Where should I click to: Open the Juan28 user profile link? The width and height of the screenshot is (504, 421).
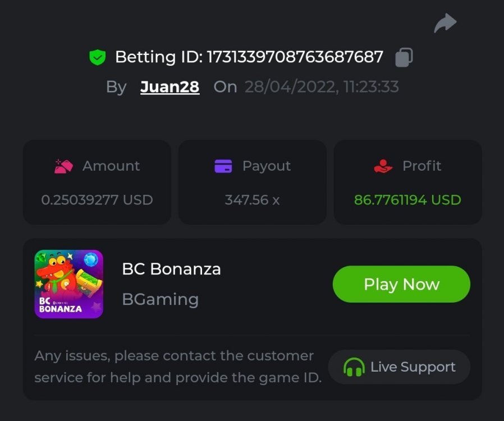tap(169, 87)
